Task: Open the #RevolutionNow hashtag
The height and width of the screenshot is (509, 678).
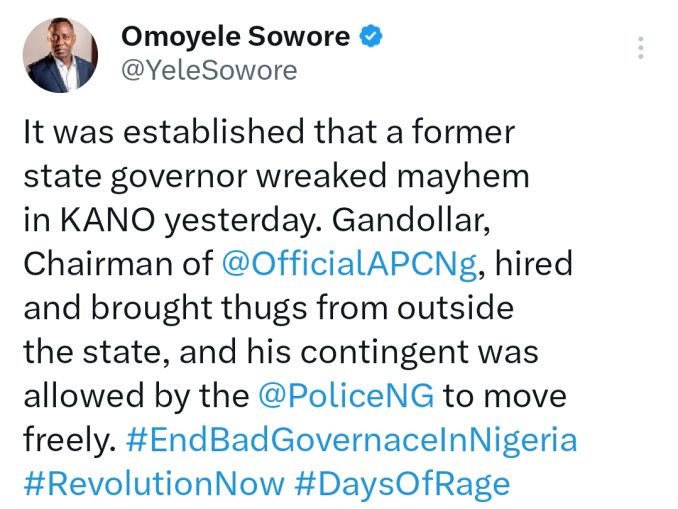Action: [x=153, y=484]
